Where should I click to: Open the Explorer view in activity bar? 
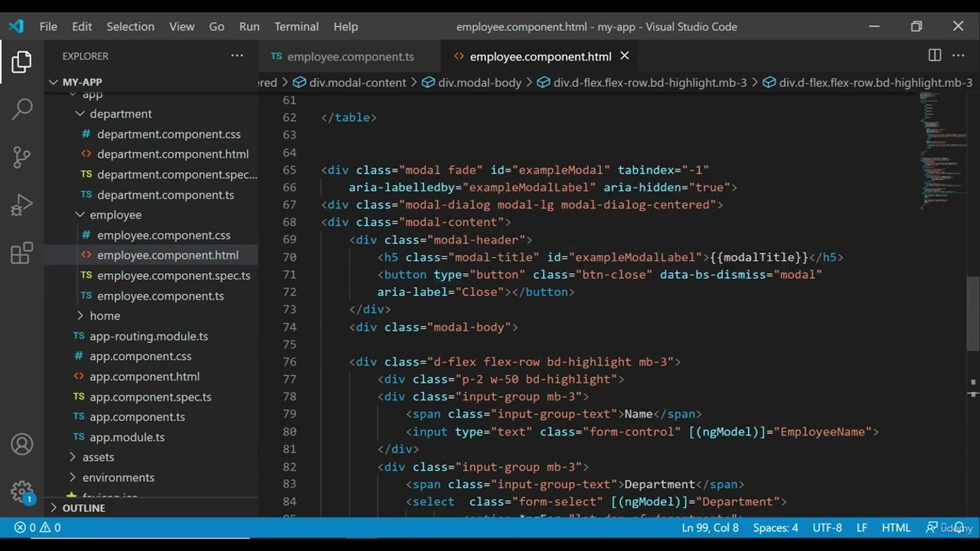[21, 62]
